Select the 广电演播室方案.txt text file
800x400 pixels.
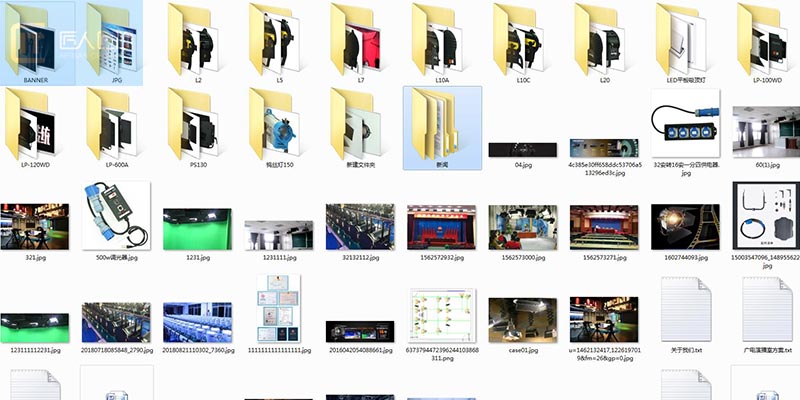(x=767, y=309)
